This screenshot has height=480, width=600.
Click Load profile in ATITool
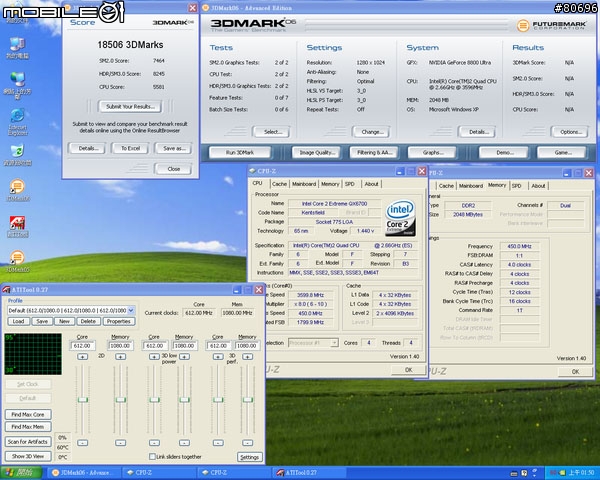pos(18,321)
